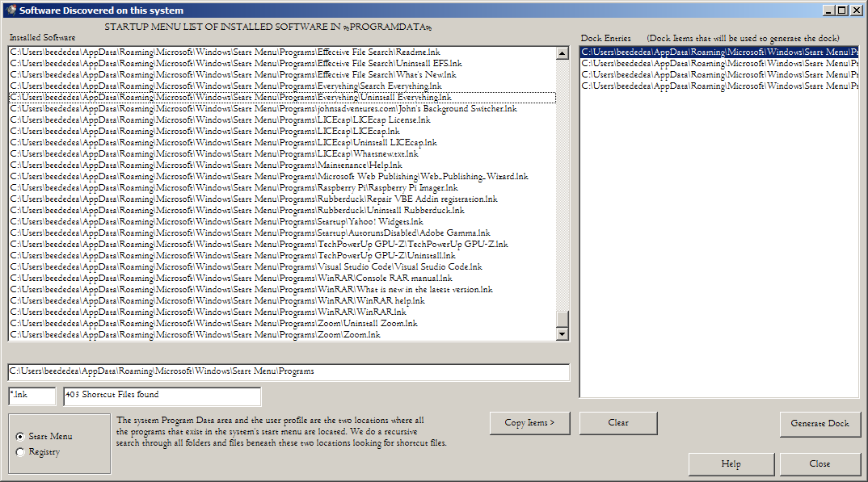The image size is (868, 482).
Task: Open the Help dialog
Action: [731, 464]
